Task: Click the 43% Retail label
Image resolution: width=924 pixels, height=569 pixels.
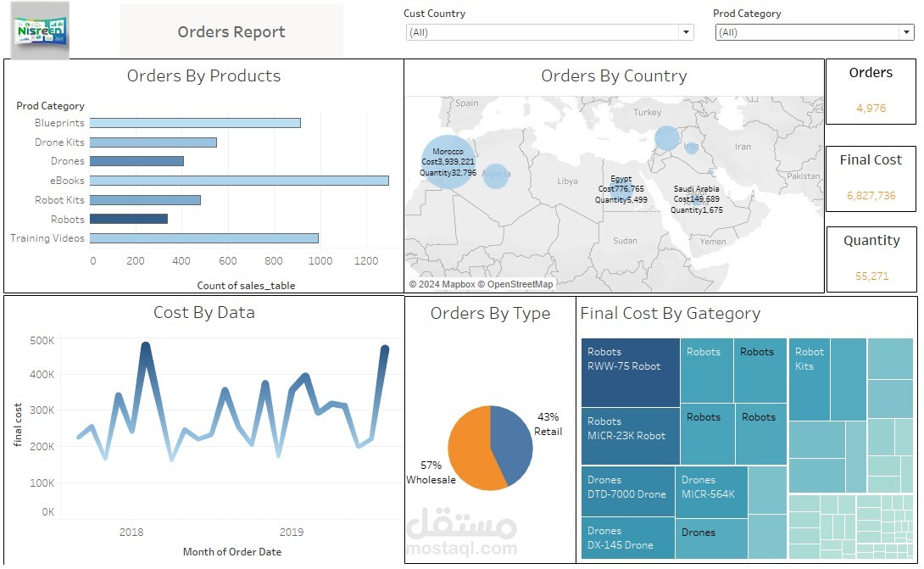Action: click(x=548, y=424)
